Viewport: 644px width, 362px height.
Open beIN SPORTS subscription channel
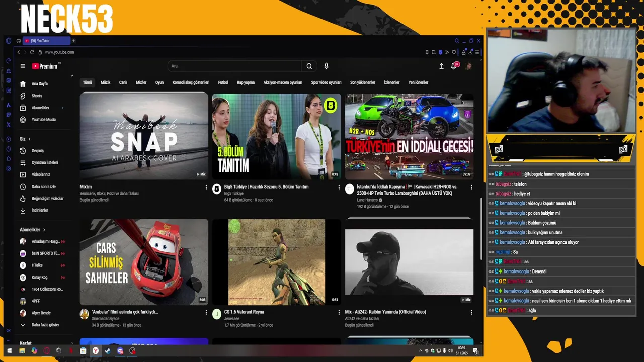click(43, 253)
